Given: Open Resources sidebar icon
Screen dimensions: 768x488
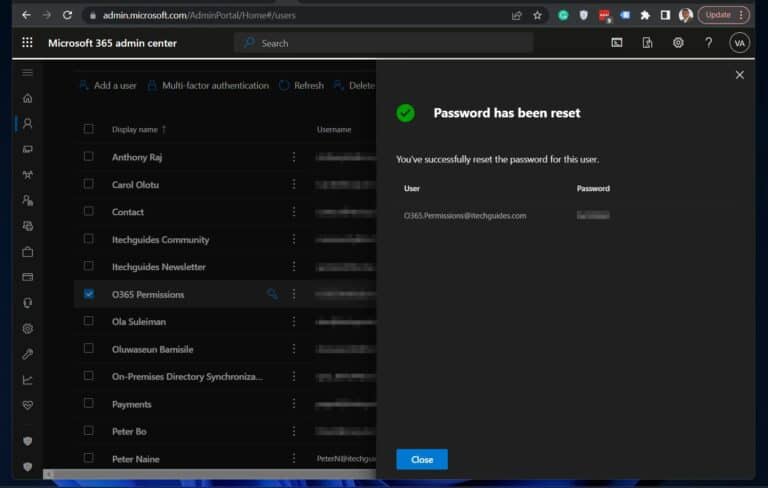Looking at the screenshot, I should tap(27, 226).
